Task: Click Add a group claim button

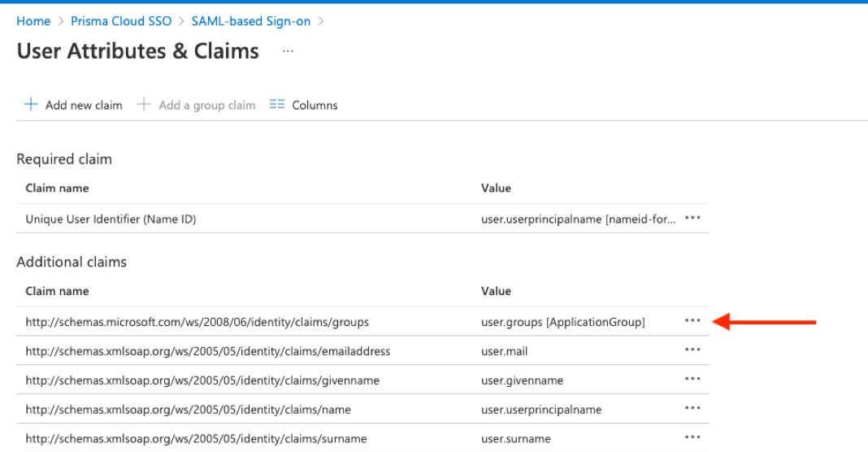Action: click(206, 105)
